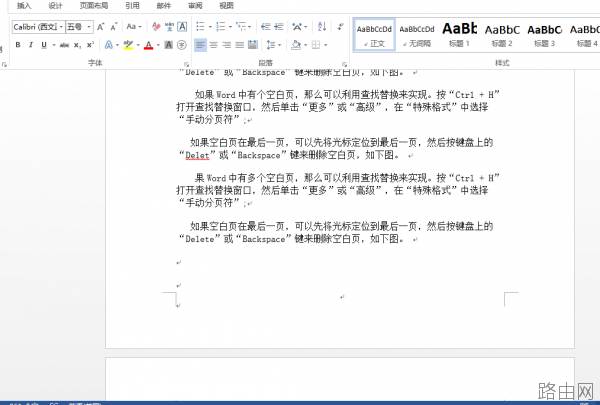Open the 设计 ribbon tab
This screenshot has height=405, width=600.
tap(55, 5)
